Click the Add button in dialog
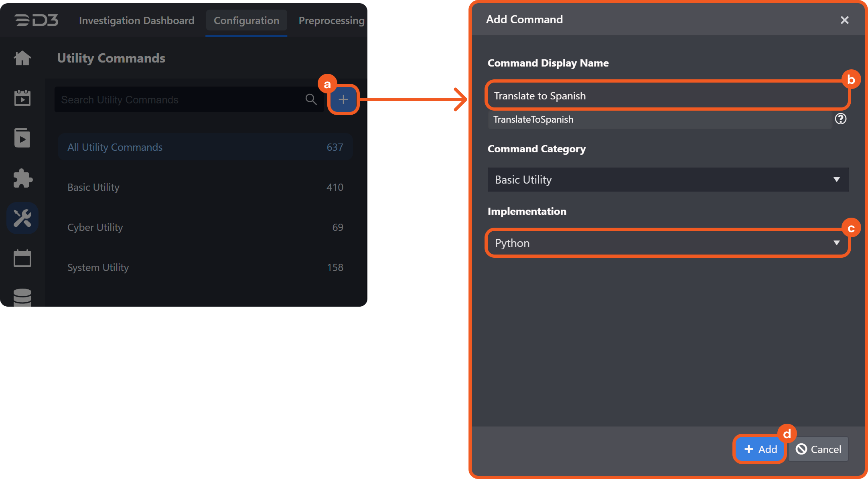The width and height of the screenshot is (868, 479). click(760, 449)
